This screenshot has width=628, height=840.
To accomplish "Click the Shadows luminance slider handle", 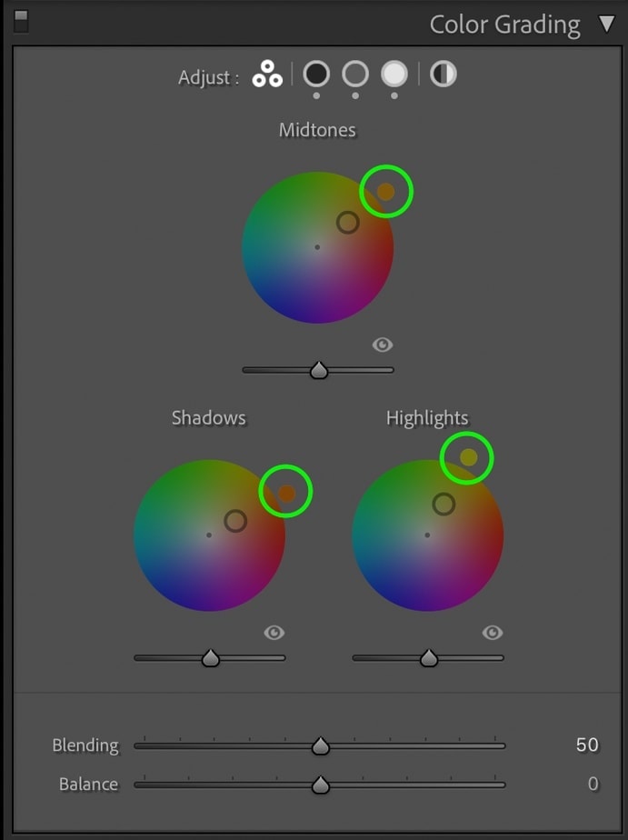I will tap(211, 658).
